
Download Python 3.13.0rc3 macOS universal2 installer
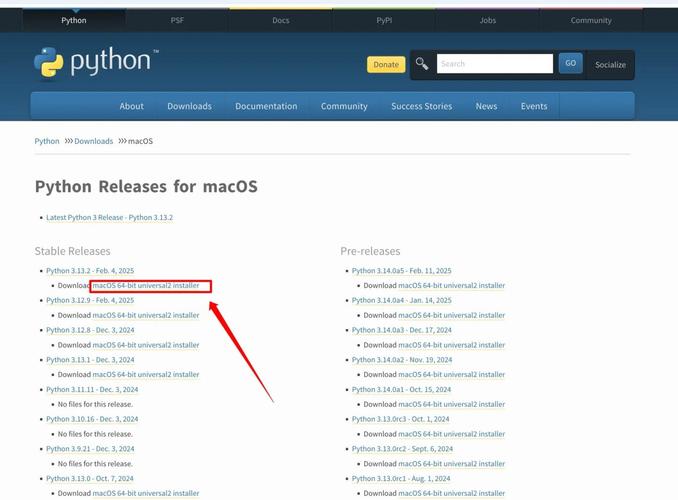(x=451, y=434)
